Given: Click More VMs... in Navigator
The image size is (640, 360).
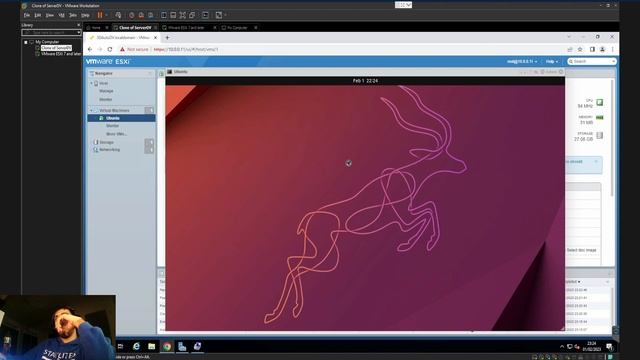Looking at the screenshot, I should (116, 134).
